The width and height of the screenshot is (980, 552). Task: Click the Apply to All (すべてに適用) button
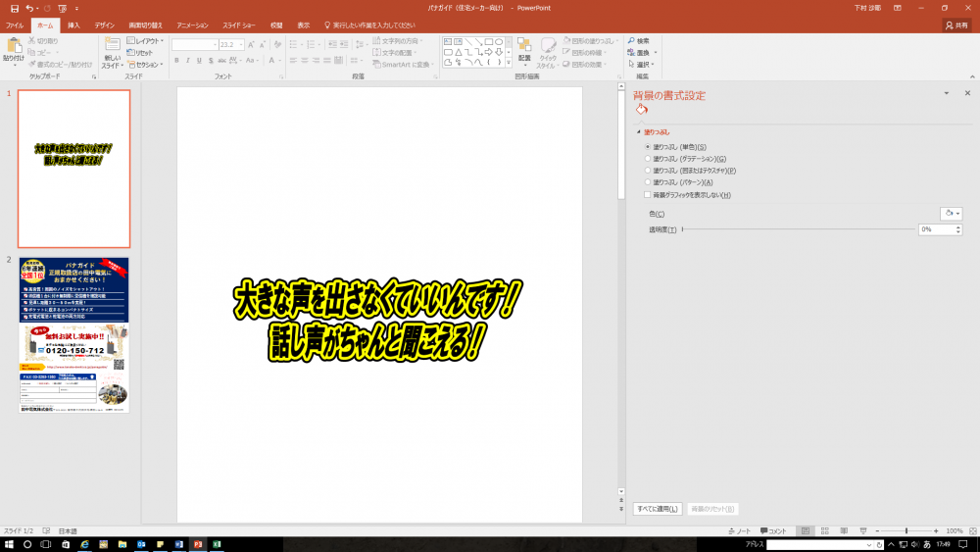pyautogui.click(x=658, y=509)
